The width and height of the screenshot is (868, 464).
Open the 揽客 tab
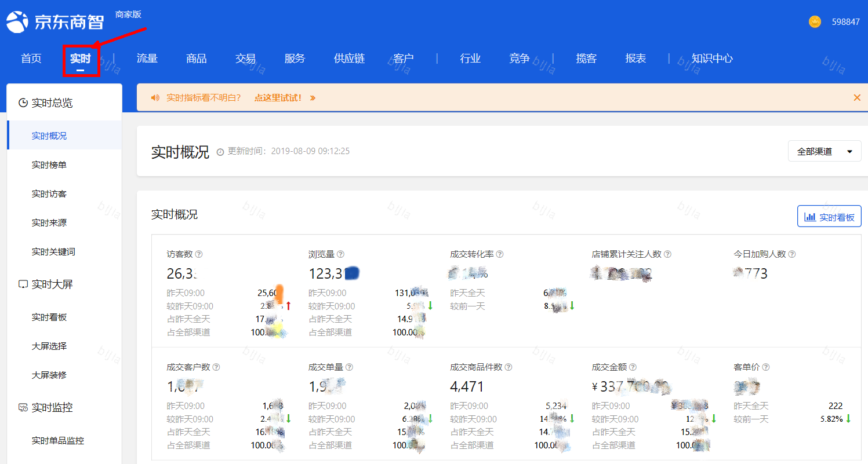click(587, 59)
